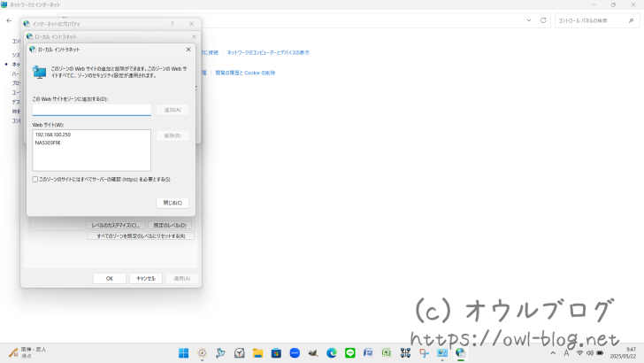Open Snipping Tool from the taskbar
This screenshot has width=644, height=363.
pos(424,352)
